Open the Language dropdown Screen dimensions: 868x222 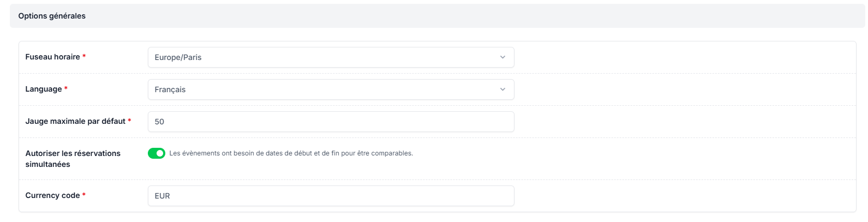tap(331, 89)
